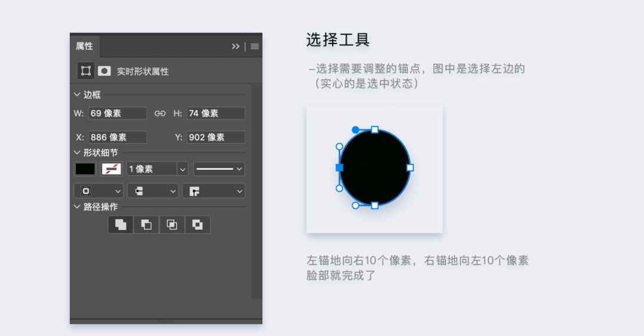This screenshot has height=336, width=644.
Task: Select the solid left anchor point
Action: [339, 167]
